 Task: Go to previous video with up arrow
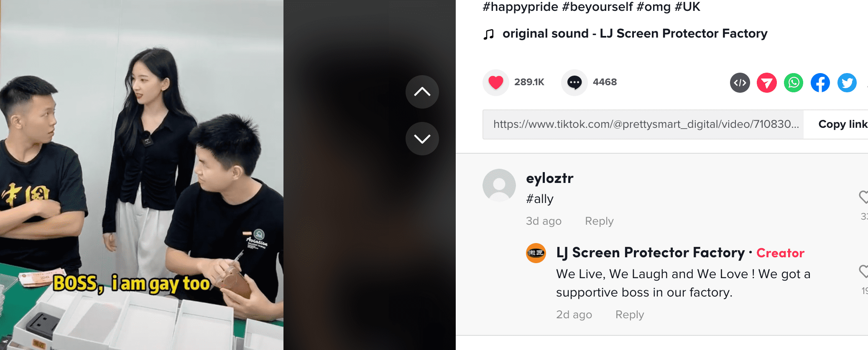[x=422, y=92]
